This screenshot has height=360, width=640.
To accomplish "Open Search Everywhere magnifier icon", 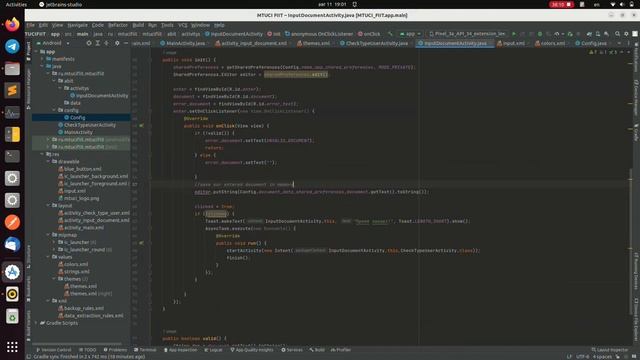I will 618,34.
